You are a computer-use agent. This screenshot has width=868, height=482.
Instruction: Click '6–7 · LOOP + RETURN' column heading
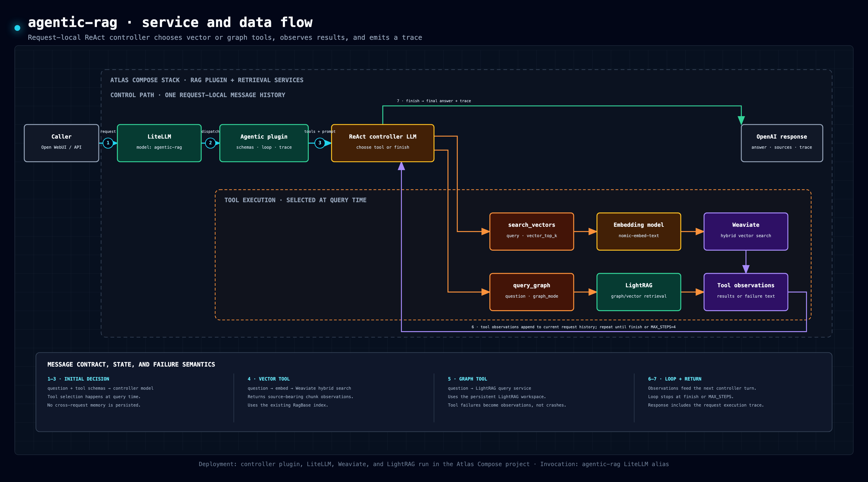tap(675, 379)
